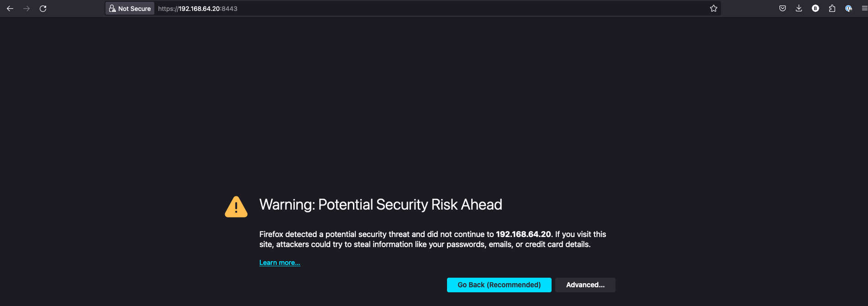The image size is (868, 306).
Task: Click the forward navigation arrow
Action: (x=26, y=9)
